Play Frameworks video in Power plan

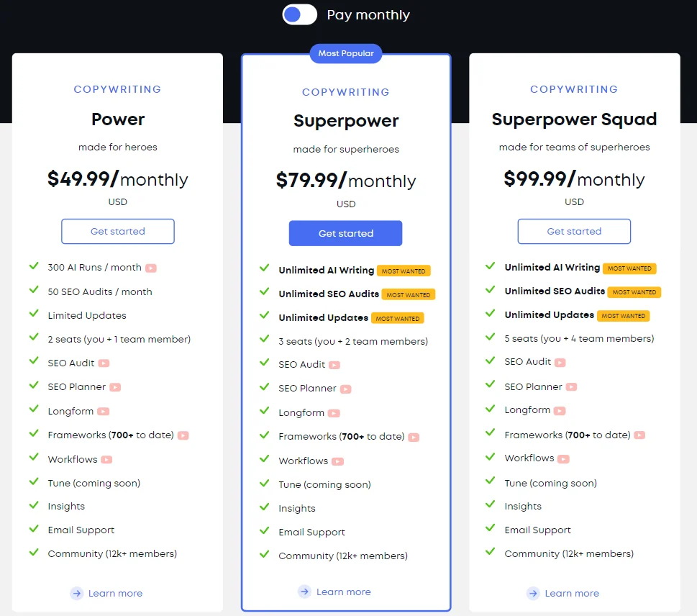183,435
